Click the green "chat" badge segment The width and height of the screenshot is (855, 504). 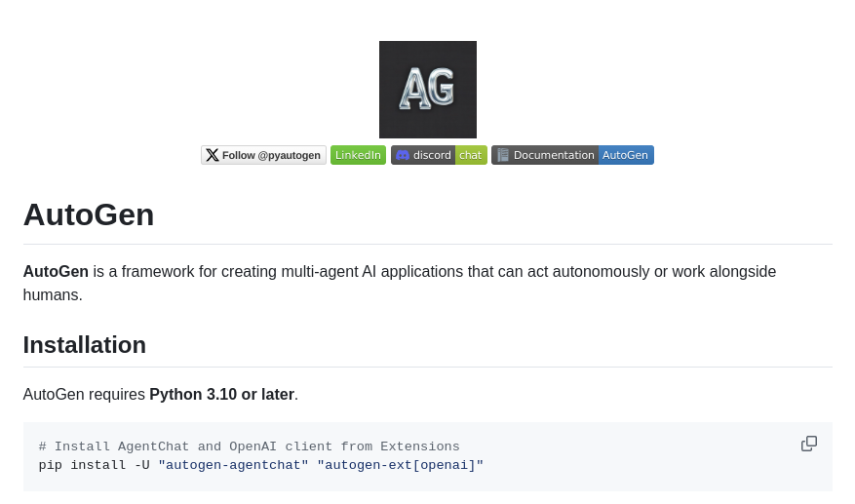point(471,155)
